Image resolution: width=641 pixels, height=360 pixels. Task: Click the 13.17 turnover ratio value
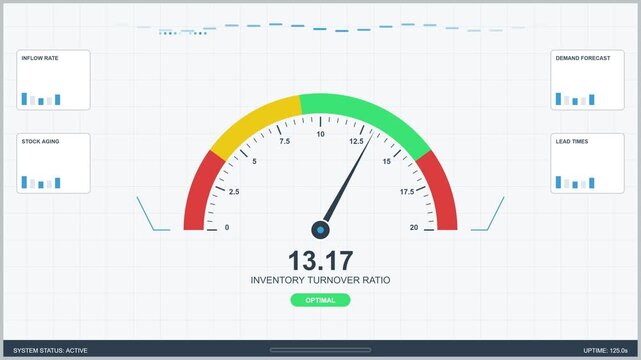point(320,261)
